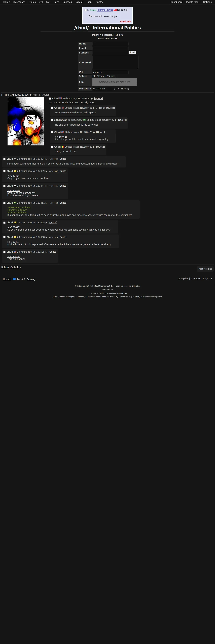Open the endchan.org/zarty link
This screenshot has width=215, height=644.
pyautogui.click(x=21, y=193)
